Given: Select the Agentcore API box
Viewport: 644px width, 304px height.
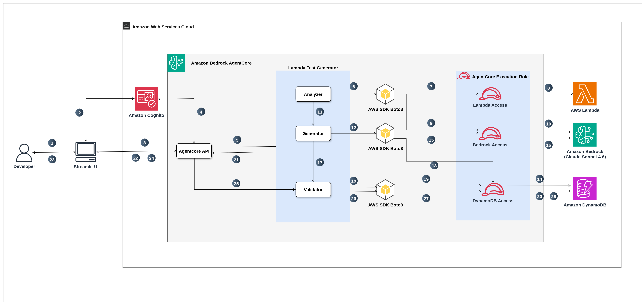Looking at the screenshot, I should point(194,151).
